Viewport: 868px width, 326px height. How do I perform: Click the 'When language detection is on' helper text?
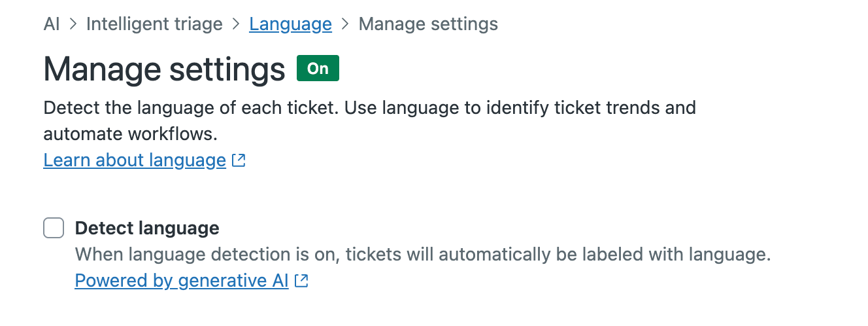(207, 254)
